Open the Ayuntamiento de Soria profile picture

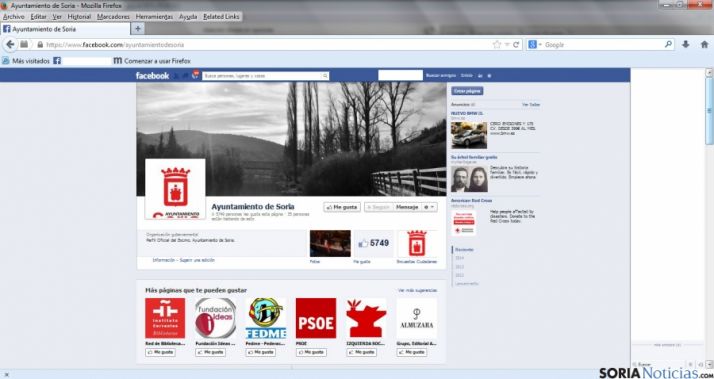click(175, 189)
